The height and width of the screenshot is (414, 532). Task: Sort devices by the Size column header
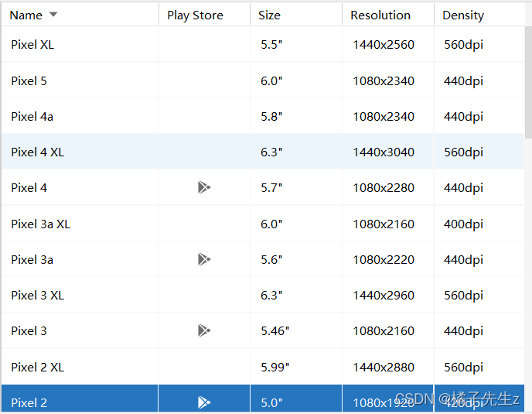click(x=296, y=15)
